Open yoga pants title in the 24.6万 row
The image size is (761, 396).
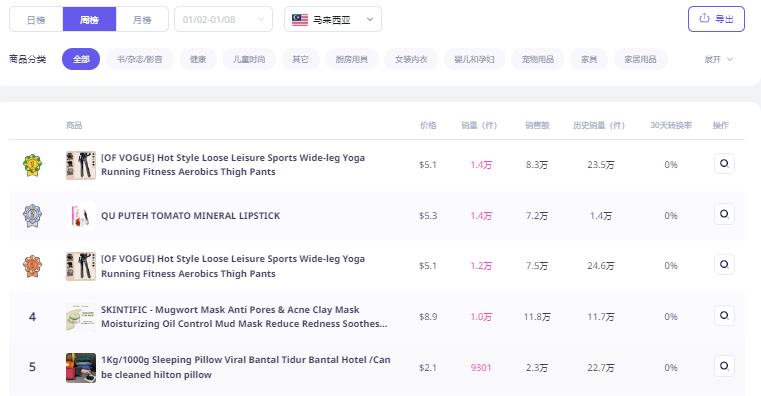click(233, 266)
